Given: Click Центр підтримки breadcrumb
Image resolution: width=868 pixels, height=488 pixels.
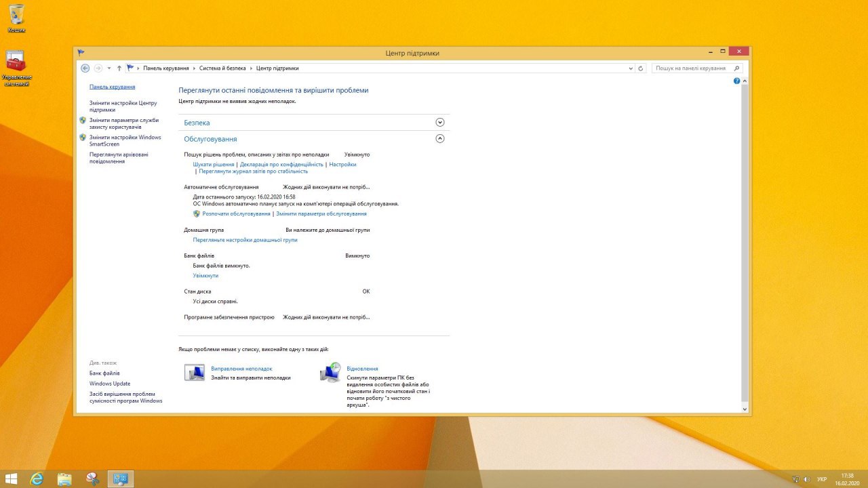Looking at the screenshot, I should tap(277, 68).
